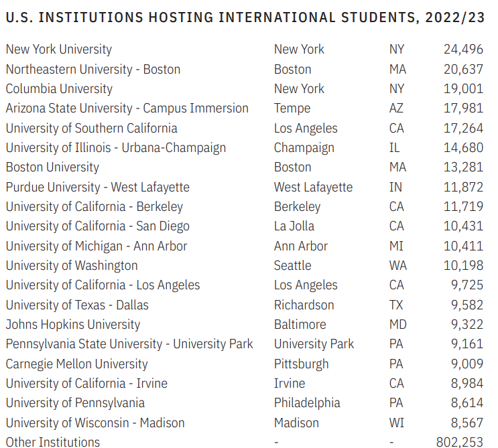Click Carnegie Mellon University name
This screenshot has width=498, height=448.
77,364
